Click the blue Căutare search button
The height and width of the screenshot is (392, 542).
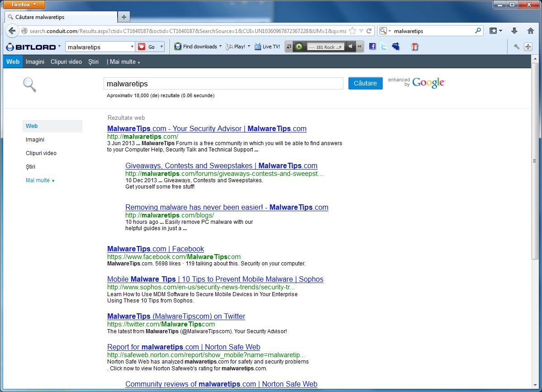pyautogui.click(x=366, y=83)
